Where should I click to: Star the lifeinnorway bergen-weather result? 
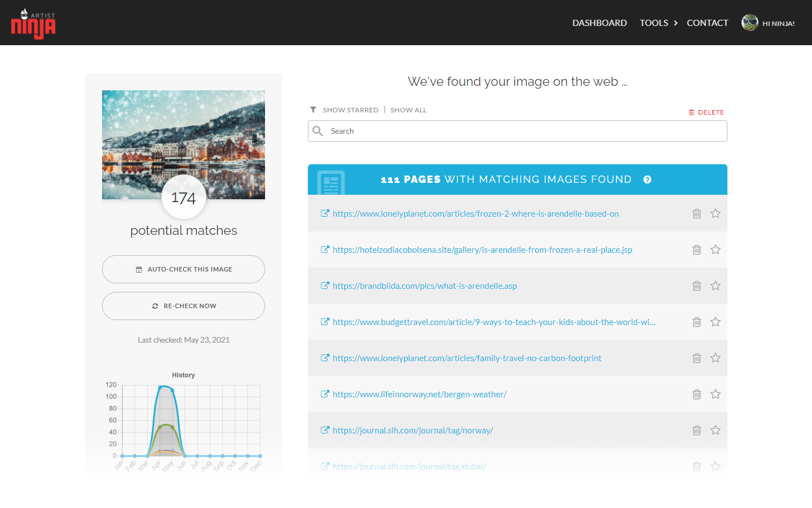click(716, 394)
